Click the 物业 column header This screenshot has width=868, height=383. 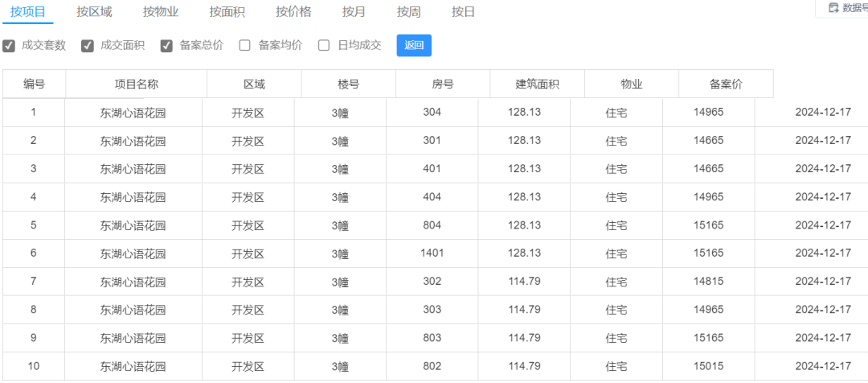pos(632,84)
